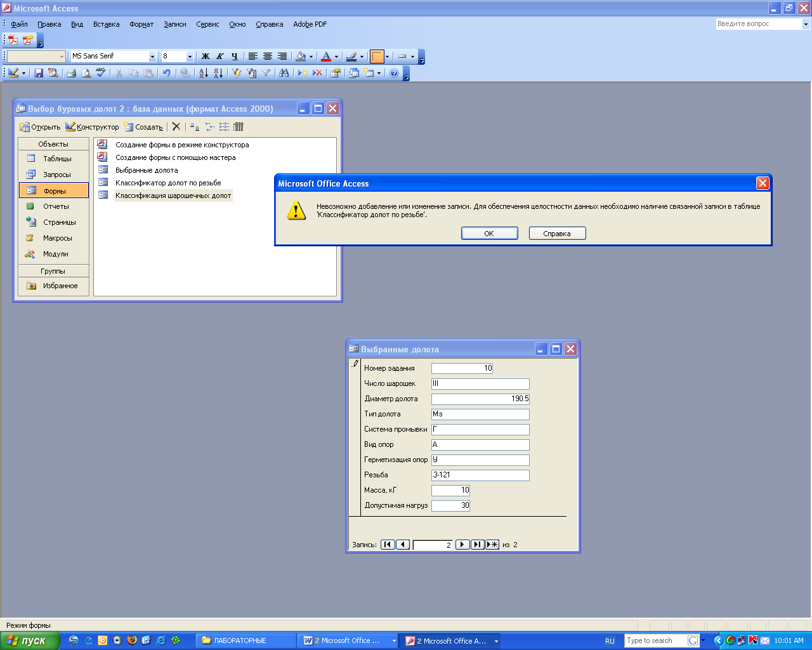Click the binoculars Find icon
Viewport: 812px width, 650px height.
click(x=284, y=73)
